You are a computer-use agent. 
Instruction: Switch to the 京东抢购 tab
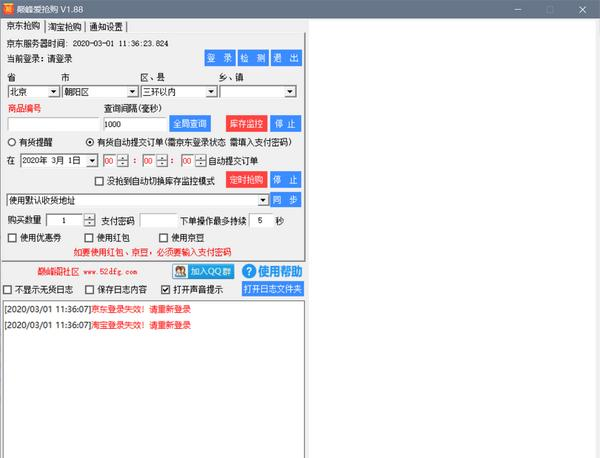point(23,26)
